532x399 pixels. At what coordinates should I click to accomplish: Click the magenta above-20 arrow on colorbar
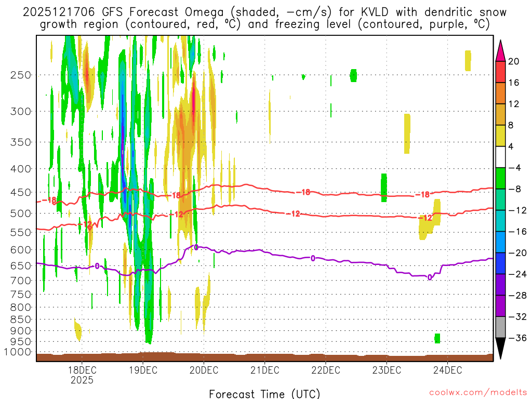pos(500,50)
